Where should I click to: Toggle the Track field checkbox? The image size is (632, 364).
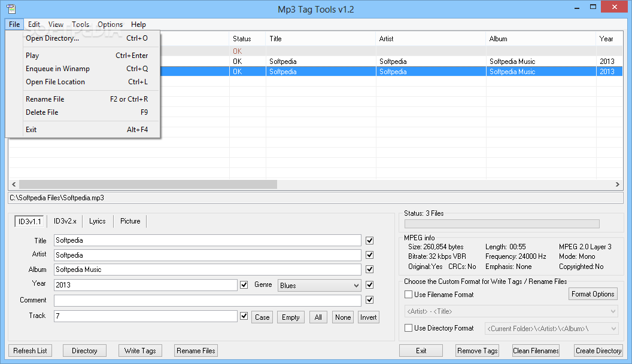coord(244,316)
